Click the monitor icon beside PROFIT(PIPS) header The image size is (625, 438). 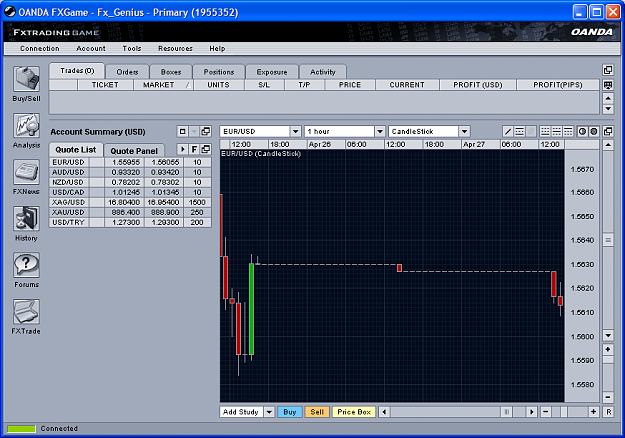point(608,85)
